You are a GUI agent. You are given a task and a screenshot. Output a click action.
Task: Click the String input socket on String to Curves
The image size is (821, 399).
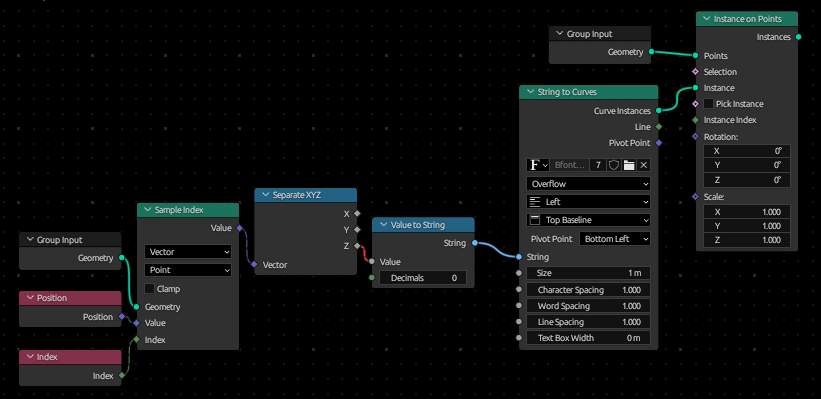[x=519, y=257]
